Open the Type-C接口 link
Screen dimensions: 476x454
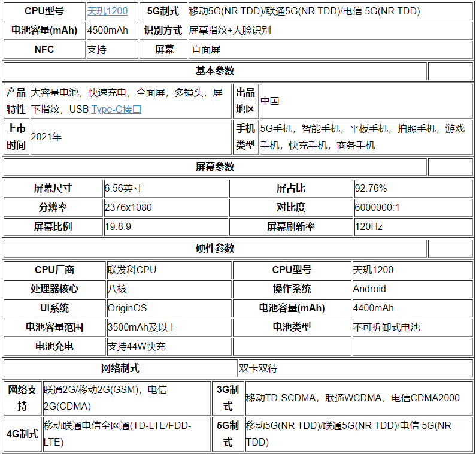[116, 110]
